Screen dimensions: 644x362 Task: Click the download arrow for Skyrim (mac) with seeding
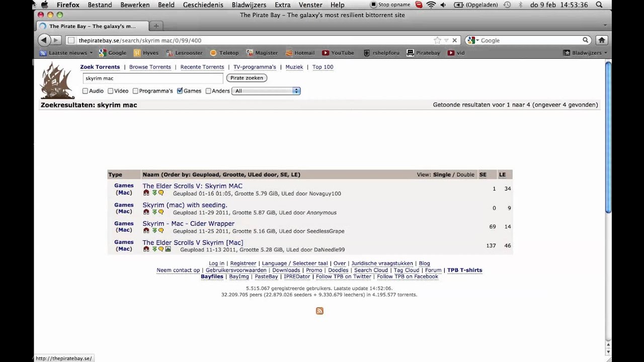point(154,212)
